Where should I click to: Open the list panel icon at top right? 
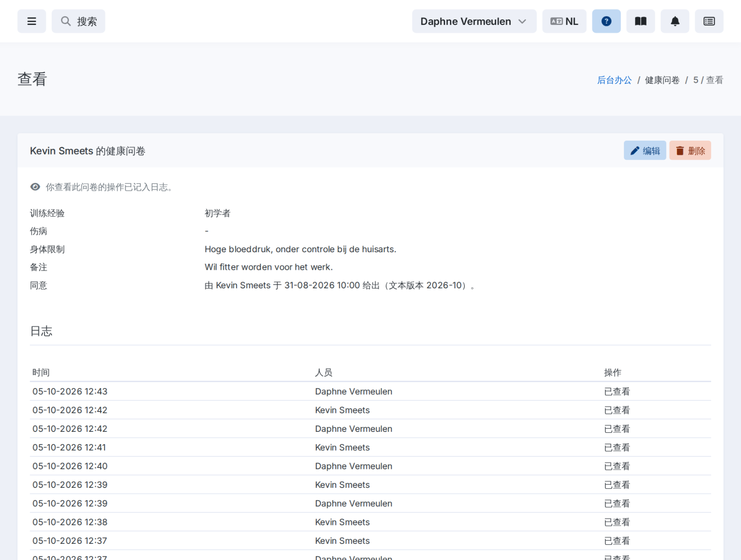pos(709,21)
